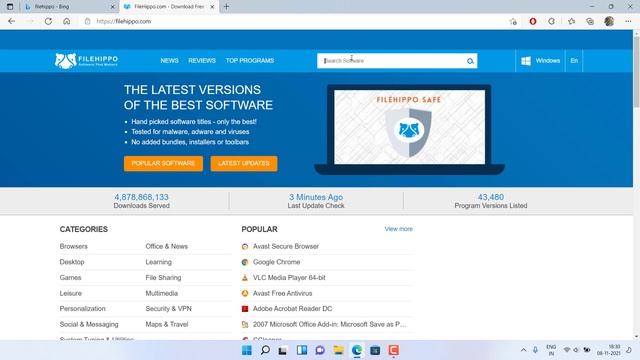Open the Maps & Travel category

[167, 324]
